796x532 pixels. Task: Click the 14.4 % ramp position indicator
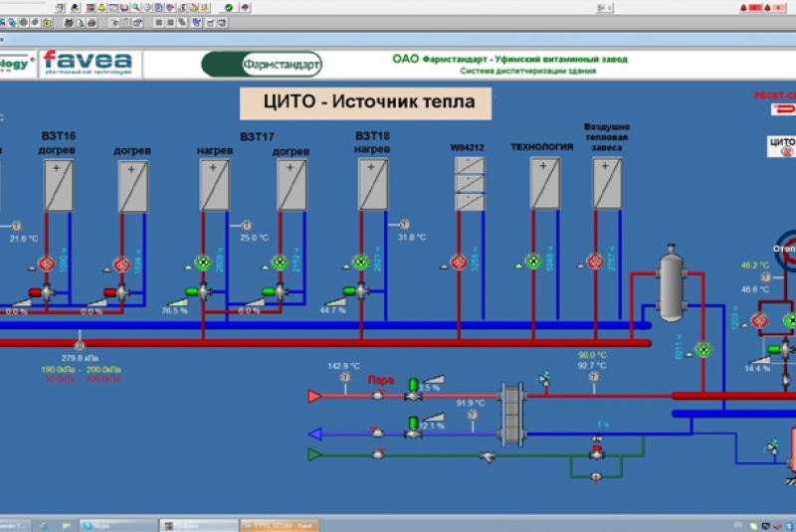760,360
